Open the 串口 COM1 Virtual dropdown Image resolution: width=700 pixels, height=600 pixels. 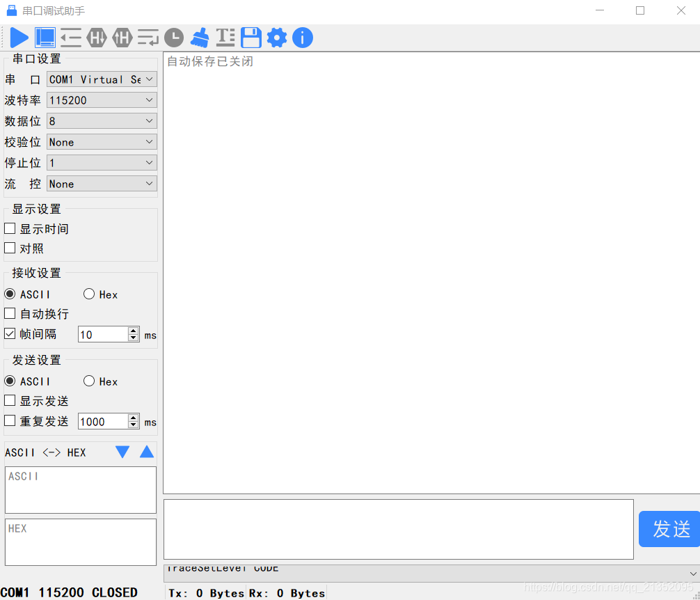click(x=102, y=79)
